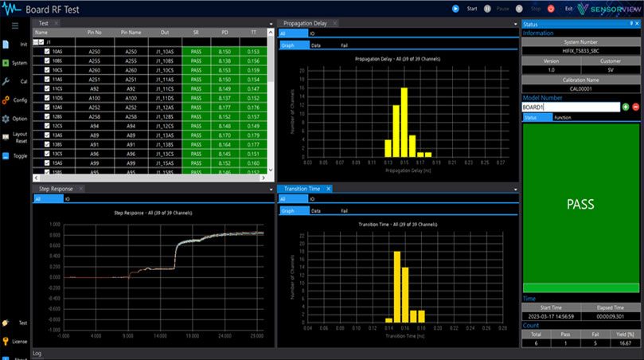Click the Test table horizontal scrollbar
Screen dimensions: 644x360
click(x=150, y=178)
